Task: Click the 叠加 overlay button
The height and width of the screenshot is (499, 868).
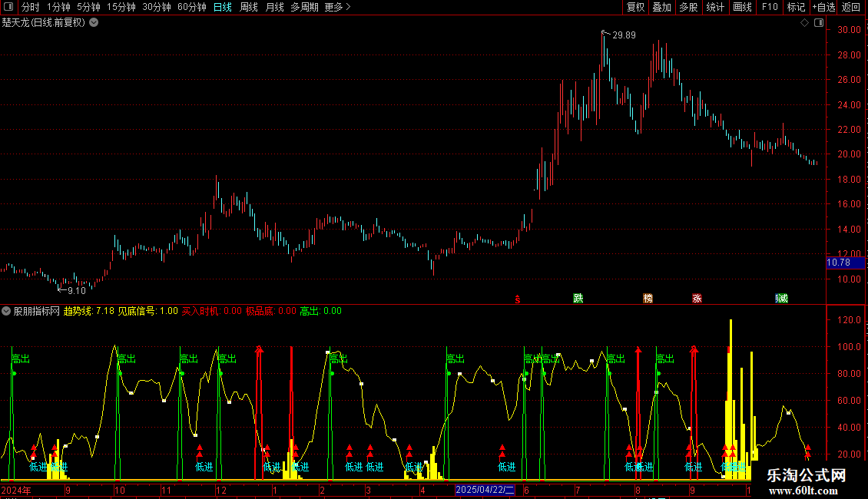Action: [x=661, y=7]
